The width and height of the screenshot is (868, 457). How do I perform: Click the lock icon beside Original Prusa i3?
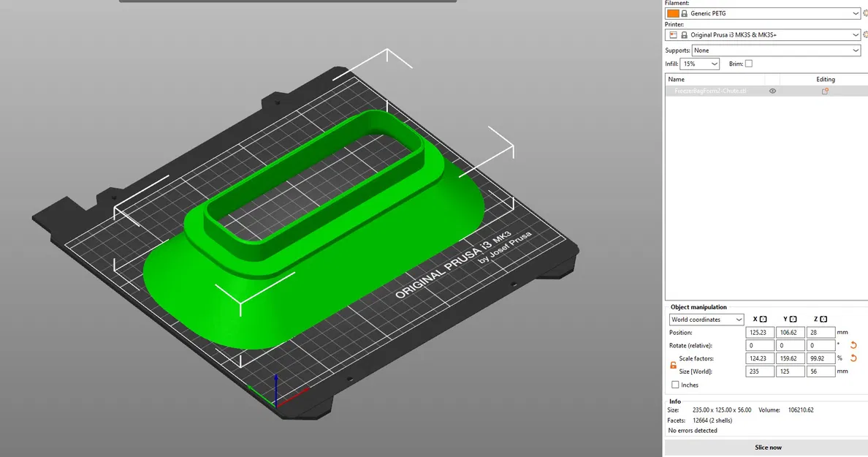(684, 35)
